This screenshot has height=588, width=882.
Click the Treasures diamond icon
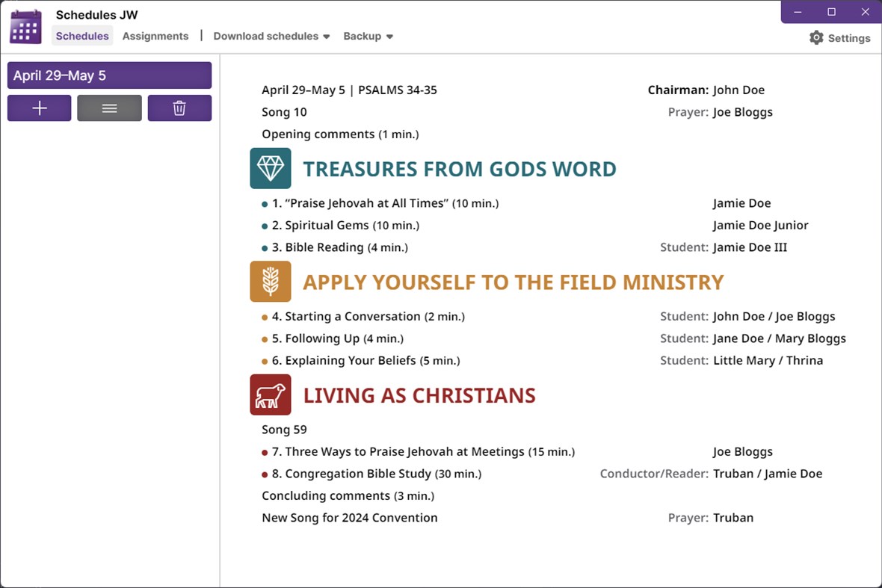(x=271, y=168)
